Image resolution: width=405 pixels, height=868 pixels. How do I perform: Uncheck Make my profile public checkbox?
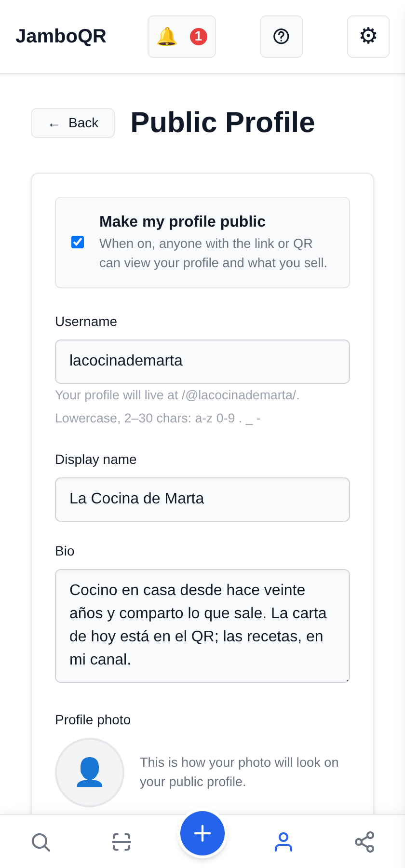coord(78,242)
